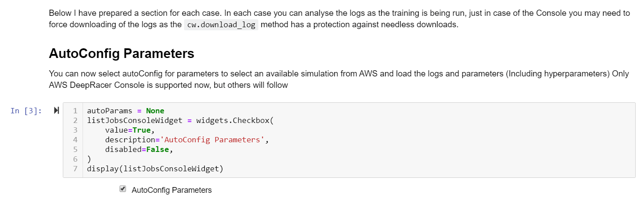Toggle the AutoConfig Parameters checkbox
644x202 pixels.
(x=123, y=189)
